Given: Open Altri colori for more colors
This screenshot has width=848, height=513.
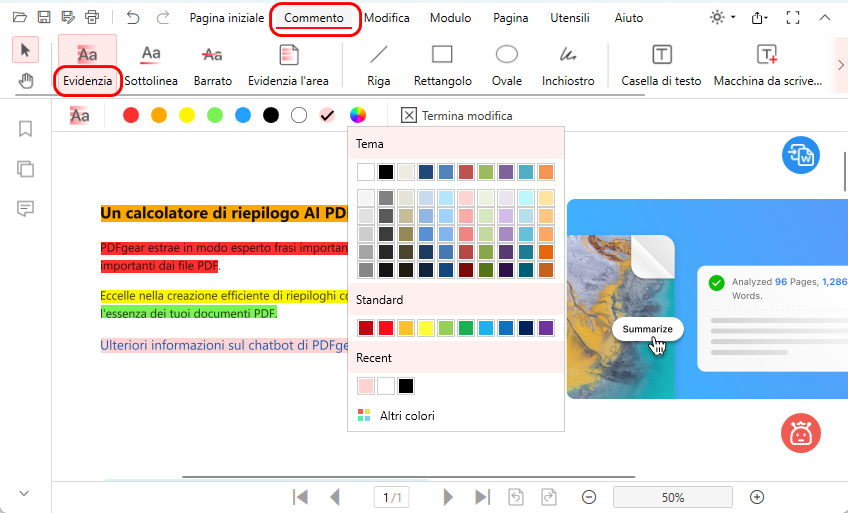Looking at the screenshot, I should coord(396,416).
